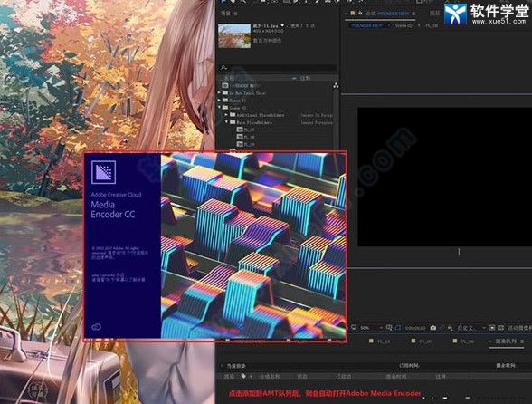Sort by the 注释 column in Project panel
532x404 pixels.
tap(305, 78)
